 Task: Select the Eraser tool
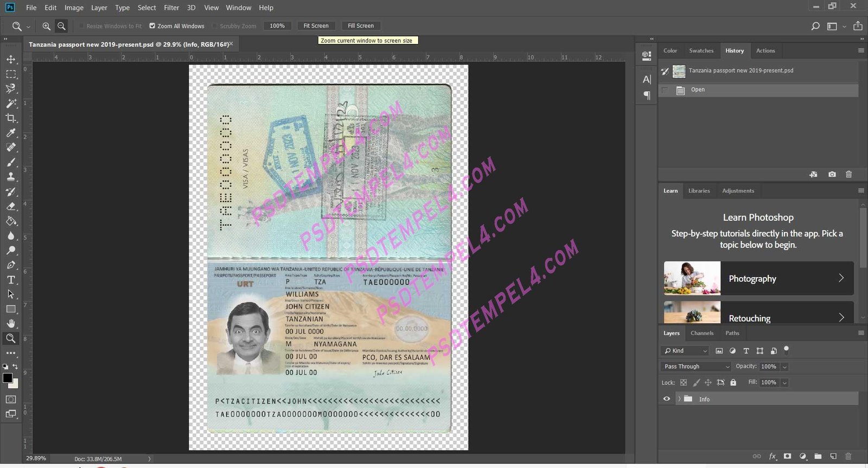tap(11, 206)
